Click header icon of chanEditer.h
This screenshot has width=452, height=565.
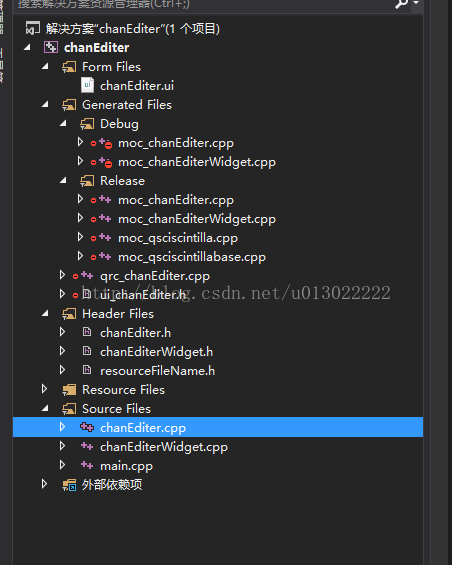(x=87, y=332)
